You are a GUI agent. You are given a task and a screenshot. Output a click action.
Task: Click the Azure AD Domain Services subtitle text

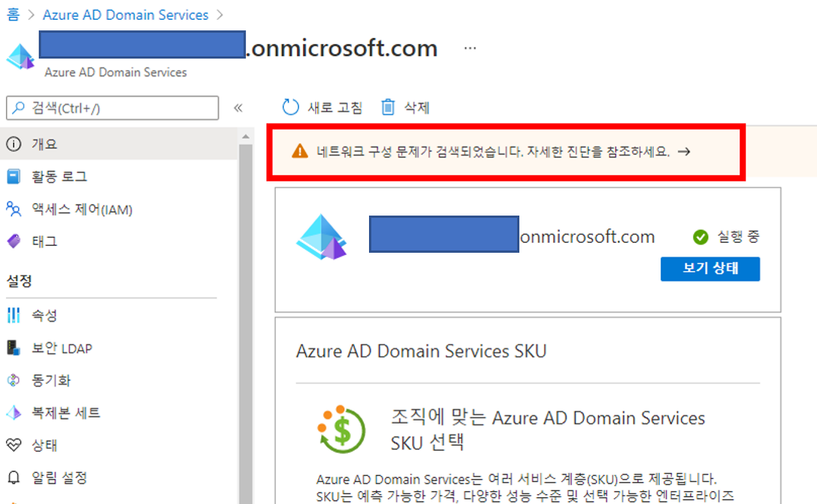pyautogui.click(x=115, y=72)
